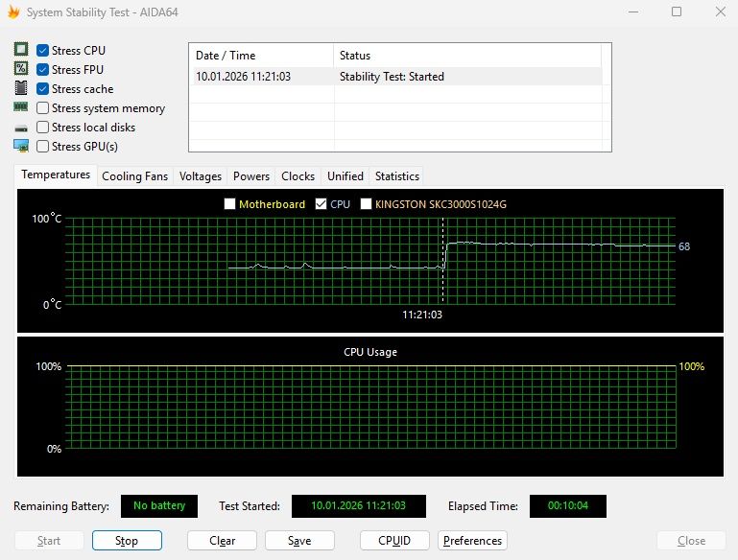Image resolution: width=738 pixels, height=560 pixels.
Task: Click the percent icon beside Stress FPU
Action: click(21, 68)
